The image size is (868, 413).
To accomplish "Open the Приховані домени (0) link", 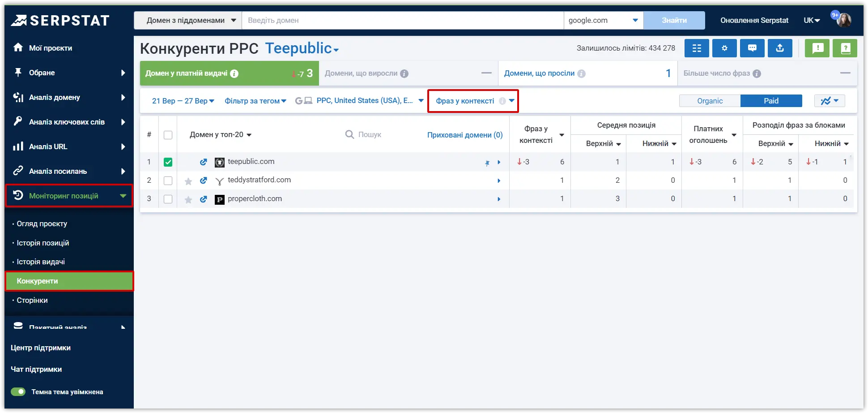I will 465,135.
